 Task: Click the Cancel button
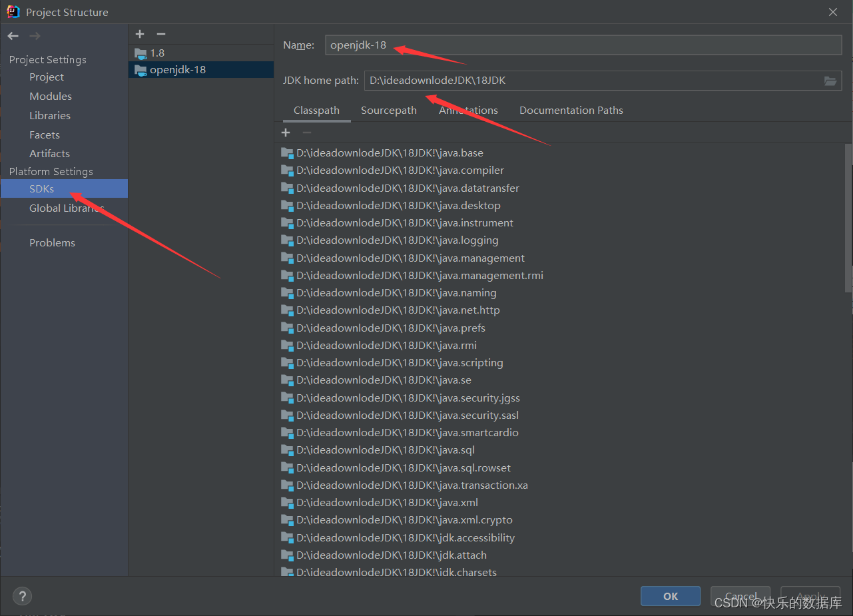(x=740, y=596)
